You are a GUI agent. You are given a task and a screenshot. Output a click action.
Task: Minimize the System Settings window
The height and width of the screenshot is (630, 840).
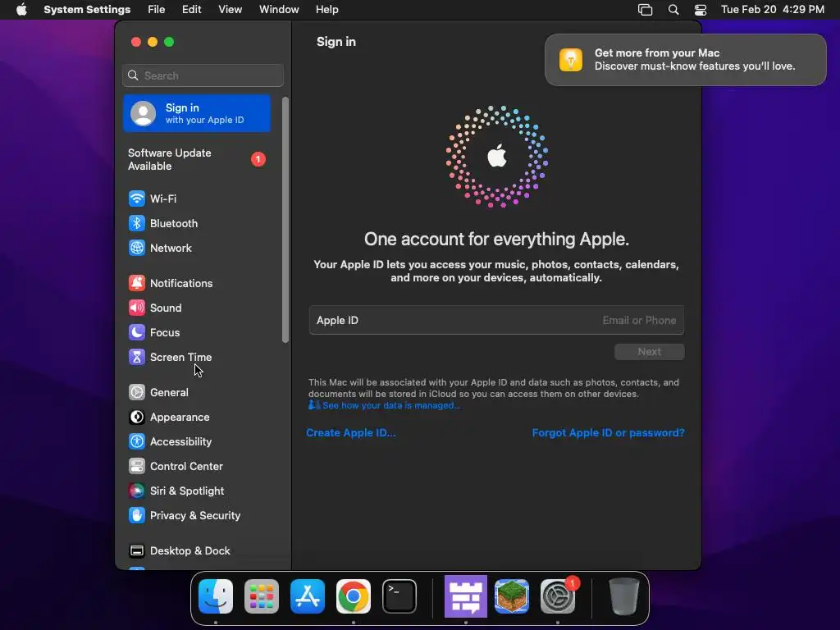153,42
